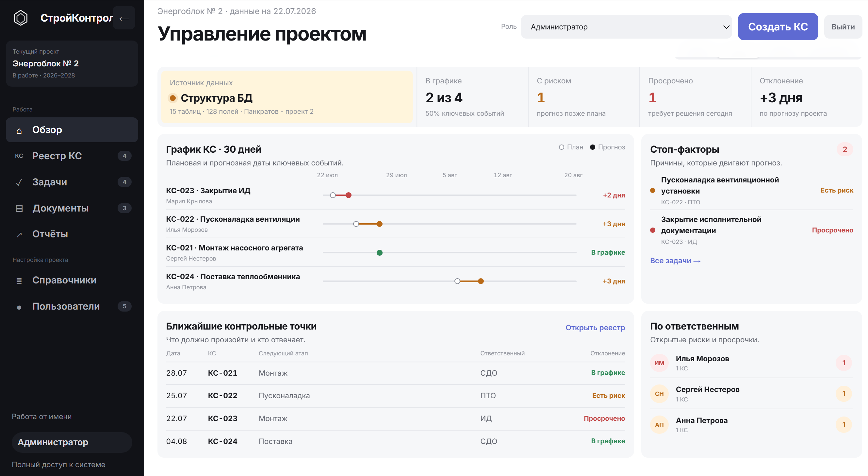Collapse sidebar with the left arrow button

pyautogui.click(x=124, y=18)
